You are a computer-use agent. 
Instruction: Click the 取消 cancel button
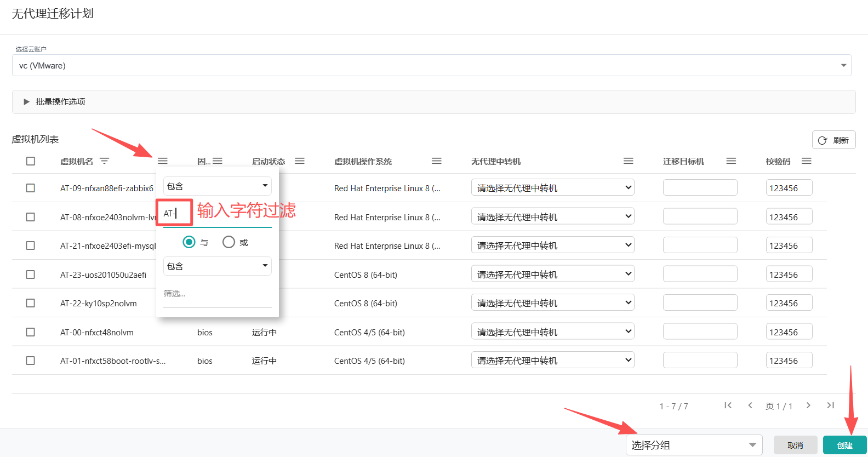click(795, 445)
